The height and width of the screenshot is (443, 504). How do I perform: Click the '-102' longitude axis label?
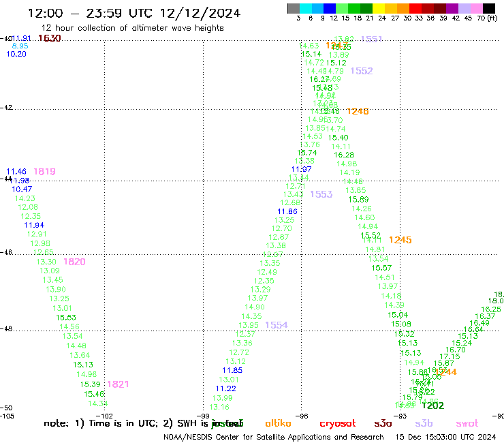pyautogui.click(x=104, y=416)
